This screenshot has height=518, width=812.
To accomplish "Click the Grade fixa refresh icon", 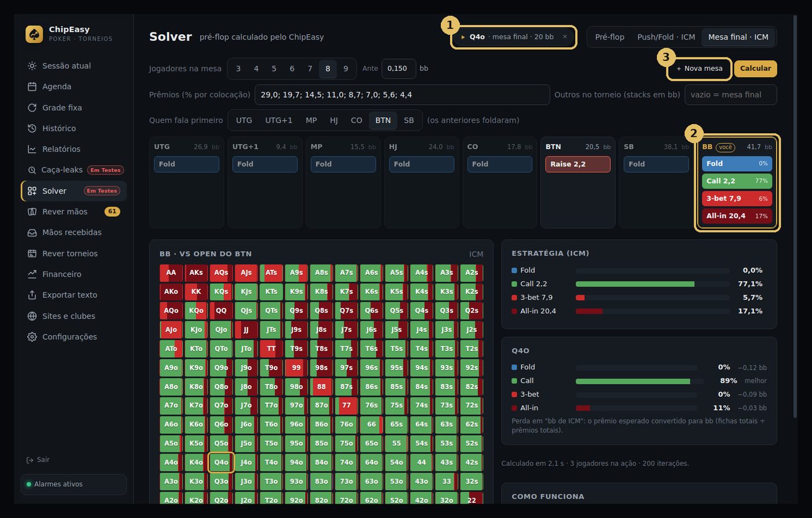I will tap(32, 107).
